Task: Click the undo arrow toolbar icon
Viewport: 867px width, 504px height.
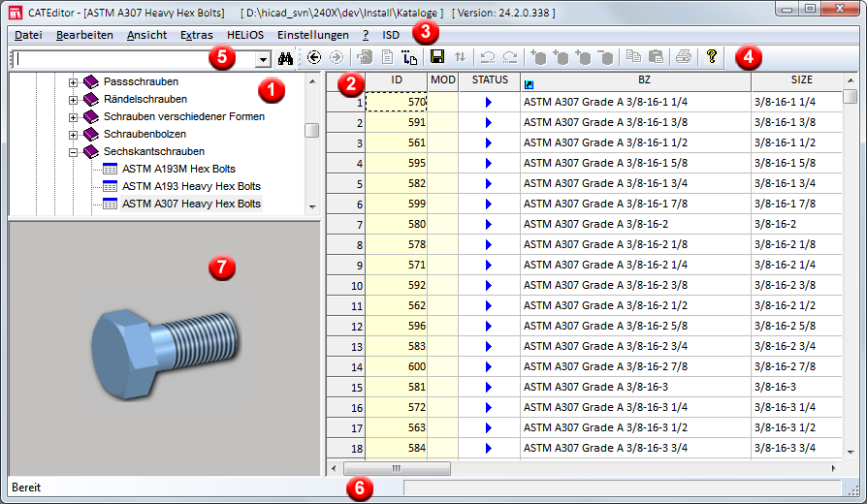Action: (x=488, y=58)
